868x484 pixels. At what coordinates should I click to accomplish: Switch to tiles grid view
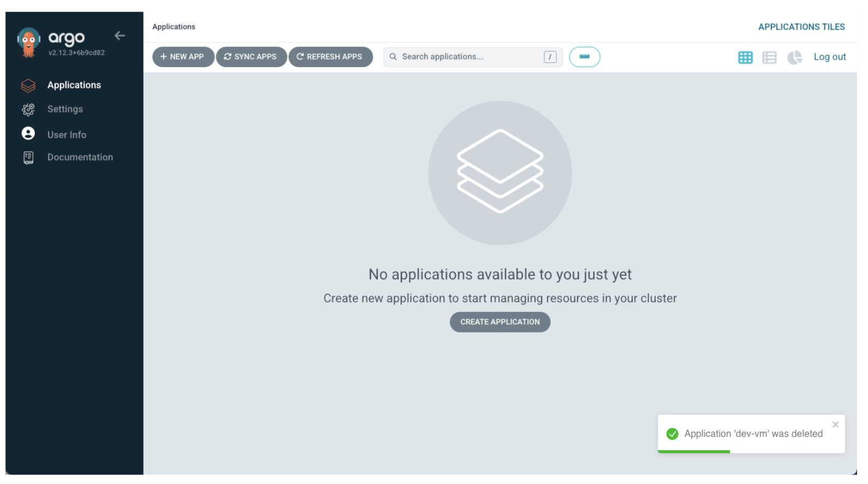(x=745, y=57)
